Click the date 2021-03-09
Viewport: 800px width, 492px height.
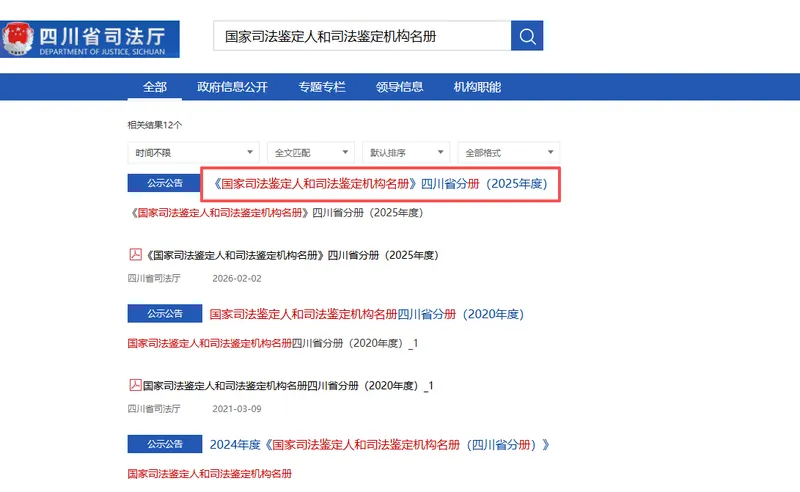tap(237, 409)
